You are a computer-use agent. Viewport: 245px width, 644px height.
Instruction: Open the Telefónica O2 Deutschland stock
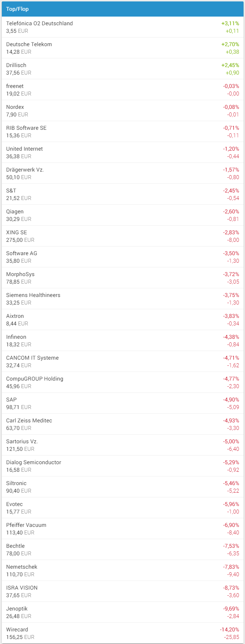coord(39,23)
